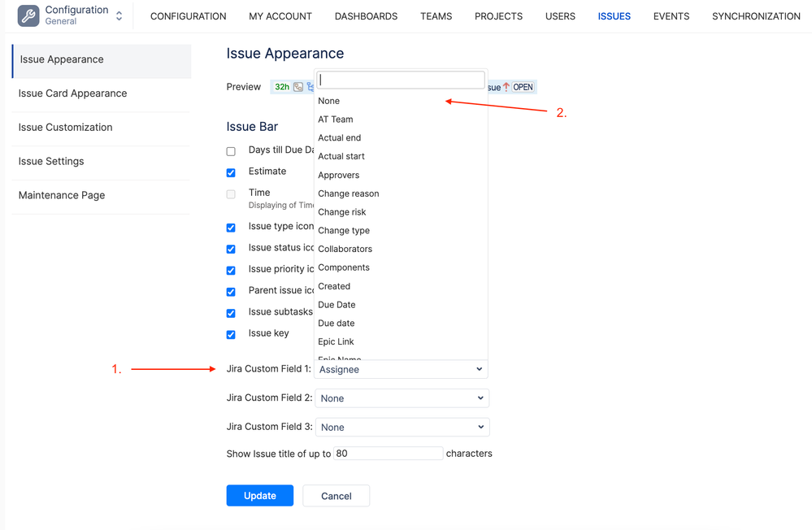Toggle the Time checkbox
Screen dimensions: 812x530
coord(231,194)
